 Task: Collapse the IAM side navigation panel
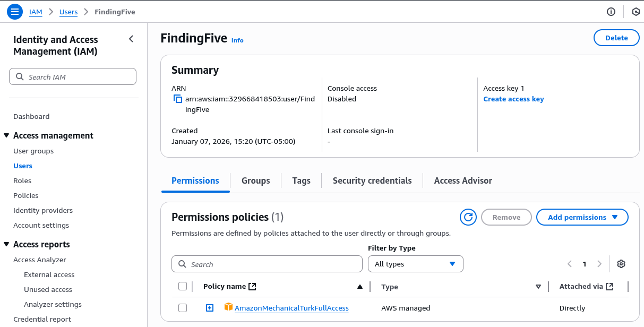[131, 39]
